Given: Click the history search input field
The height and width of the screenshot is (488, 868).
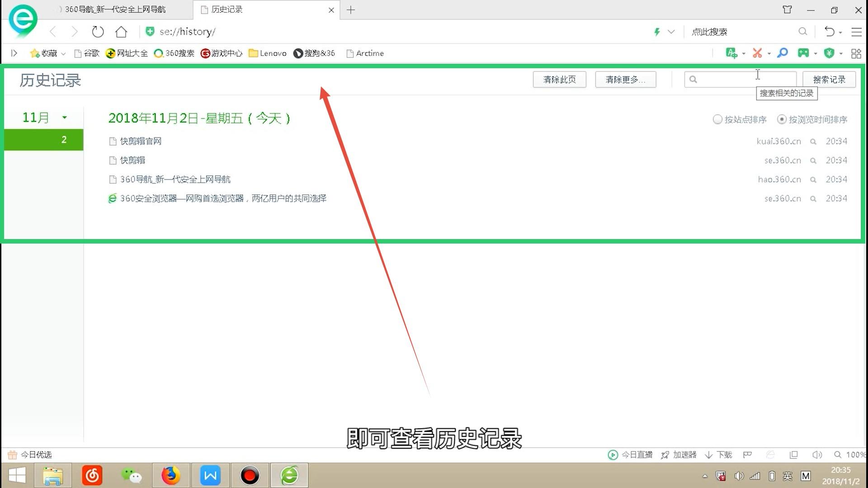Looking at the screenshot, I should [x=740, y=79].
